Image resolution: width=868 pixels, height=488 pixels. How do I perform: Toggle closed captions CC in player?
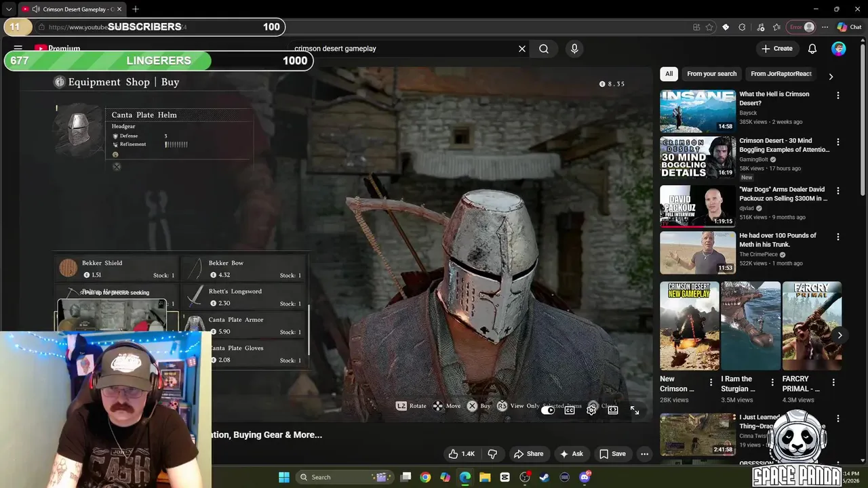570,410
